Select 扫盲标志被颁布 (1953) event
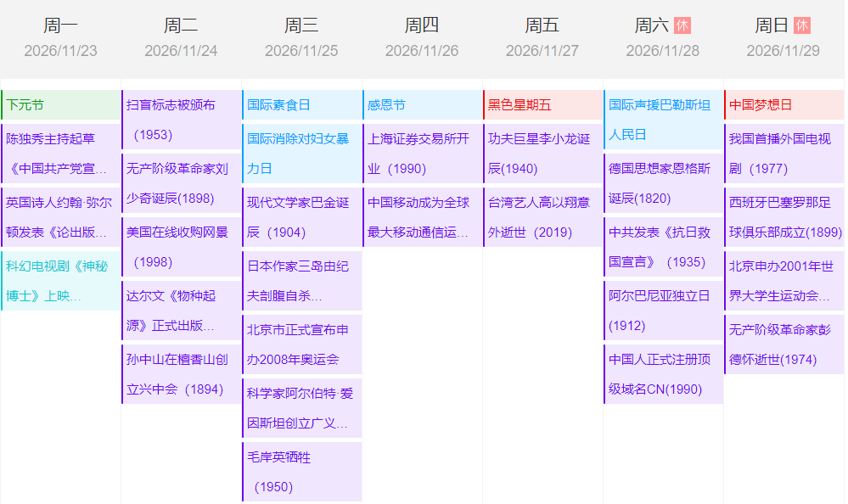The height and width of the screenshot is (504, 848). click(181, 120)
